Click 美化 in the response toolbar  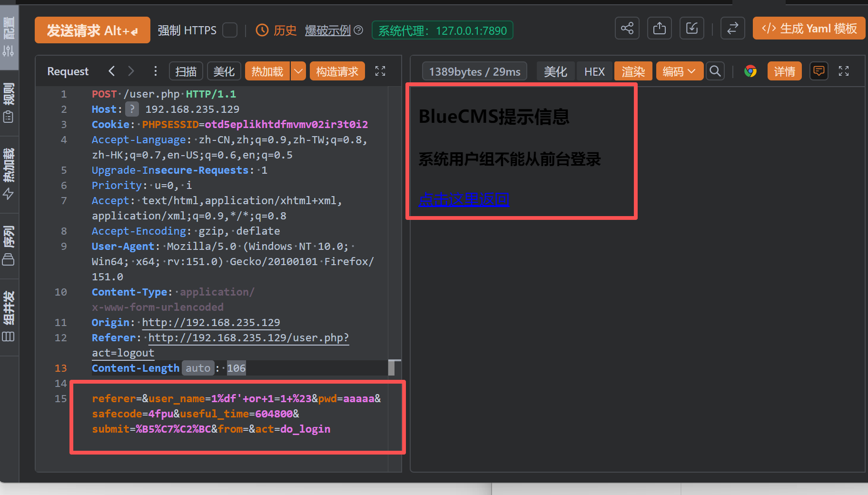click(x=555, y=71)
